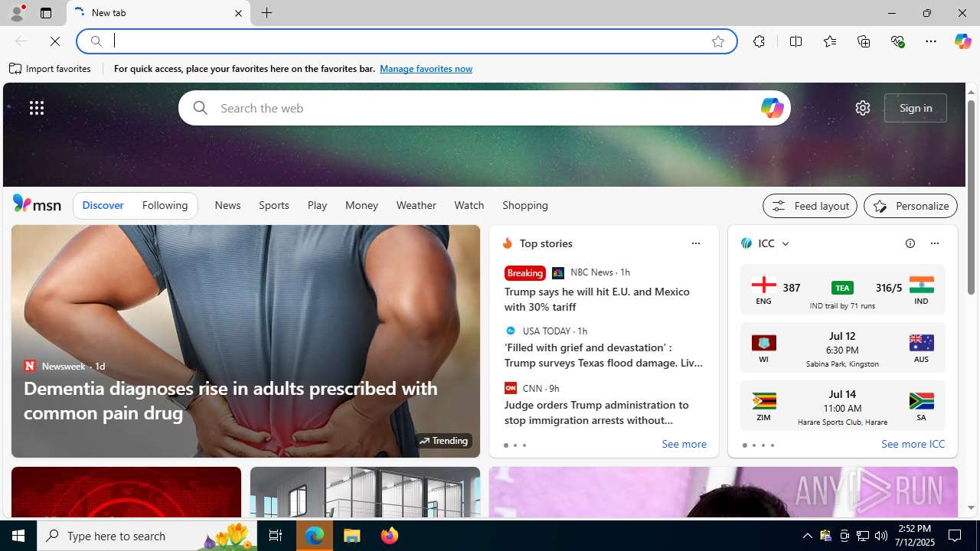Click See more under Top stories

coord(684,445)
